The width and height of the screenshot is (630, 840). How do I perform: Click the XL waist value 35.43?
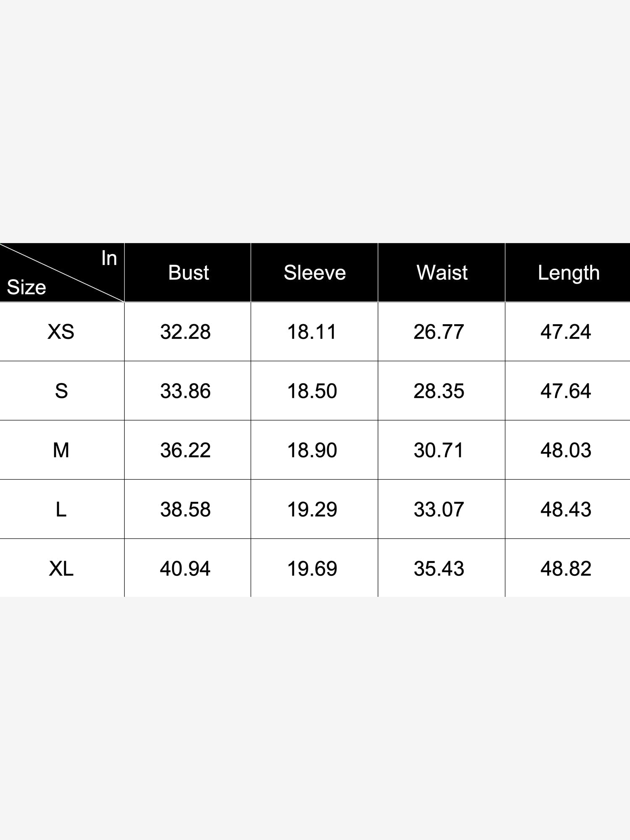click(439, 569)
